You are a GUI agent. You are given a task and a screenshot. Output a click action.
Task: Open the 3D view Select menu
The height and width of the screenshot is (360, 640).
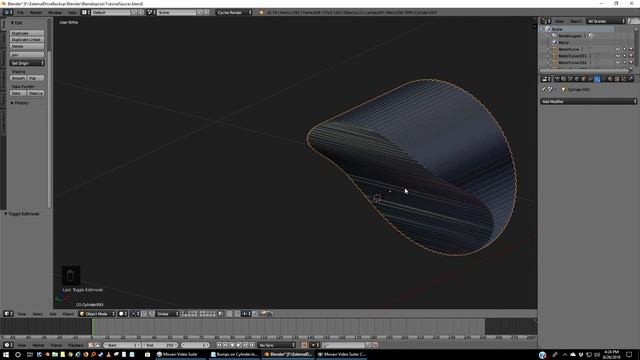[38, 313]
